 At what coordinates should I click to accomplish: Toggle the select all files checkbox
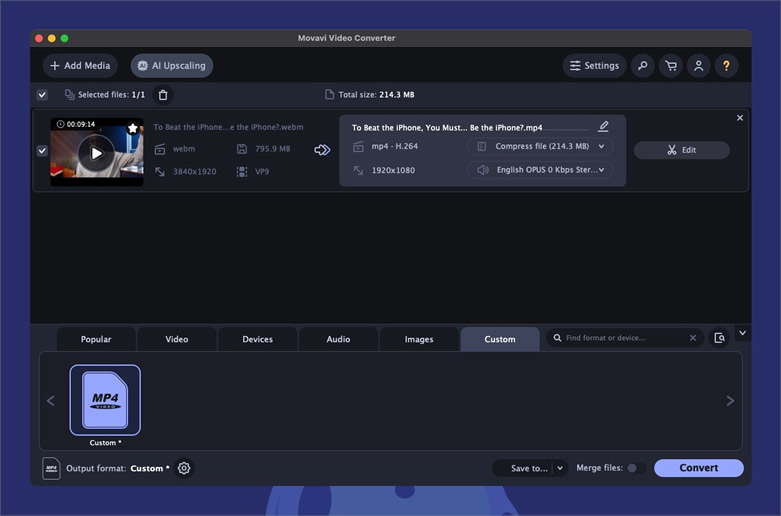coord(42,95)
